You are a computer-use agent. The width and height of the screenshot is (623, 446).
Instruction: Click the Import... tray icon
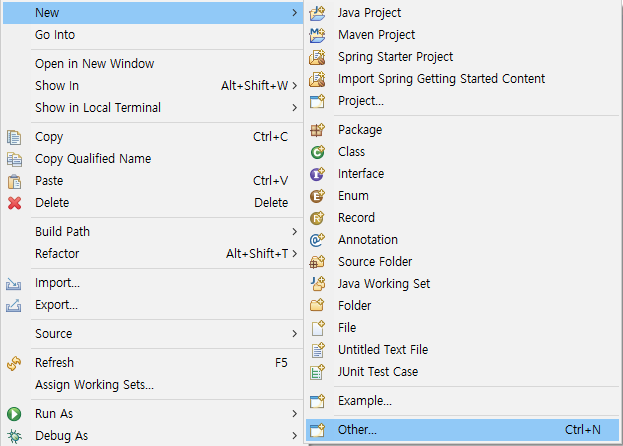pyautogui.click(x=14, y=284)
